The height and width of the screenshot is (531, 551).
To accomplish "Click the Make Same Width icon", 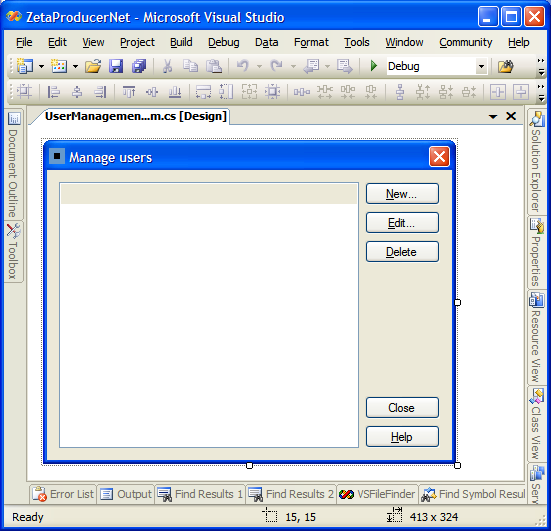I will tap(203, 92).
